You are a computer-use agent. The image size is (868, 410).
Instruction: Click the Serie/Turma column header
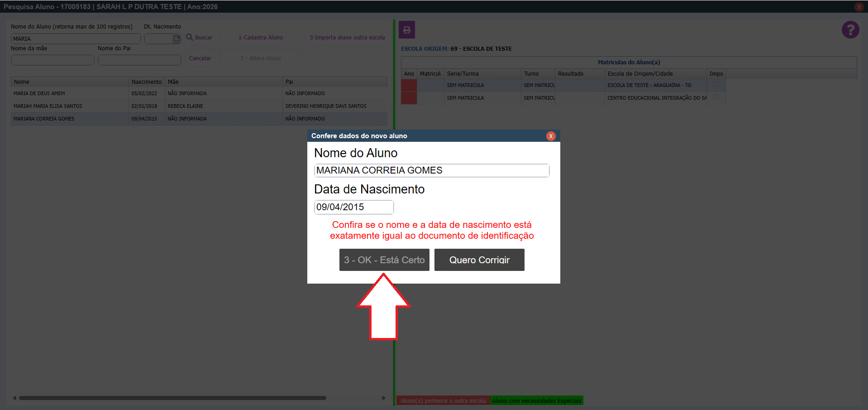point(463,74)
